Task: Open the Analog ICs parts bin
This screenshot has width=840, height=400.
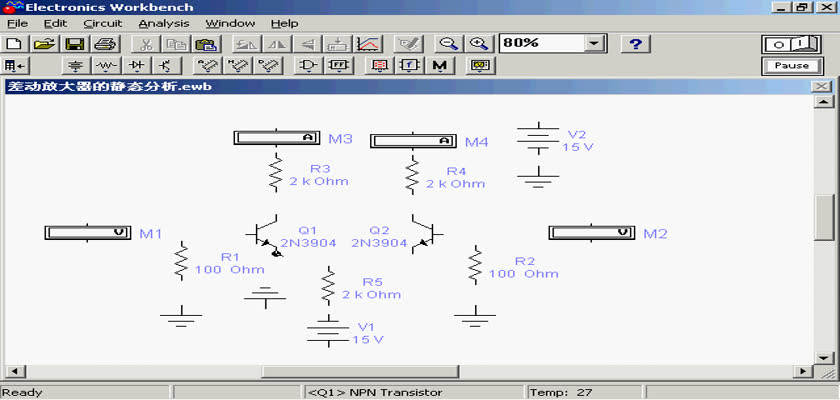Action: click(206, 66)
